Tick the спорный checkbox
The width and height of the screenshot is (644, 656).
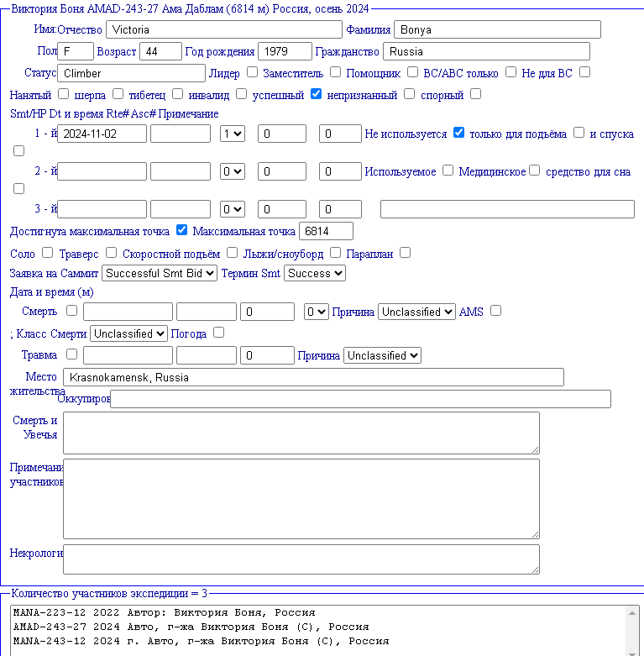click(x=475, y=94)
